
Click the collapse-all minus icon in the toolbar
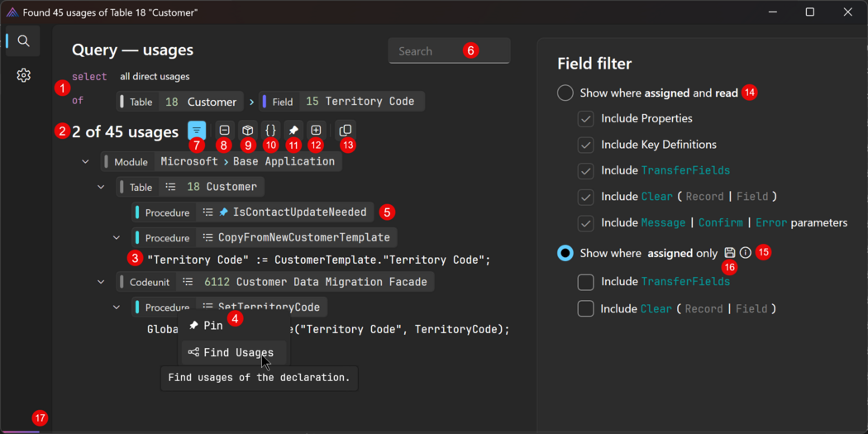click(224, 131)
